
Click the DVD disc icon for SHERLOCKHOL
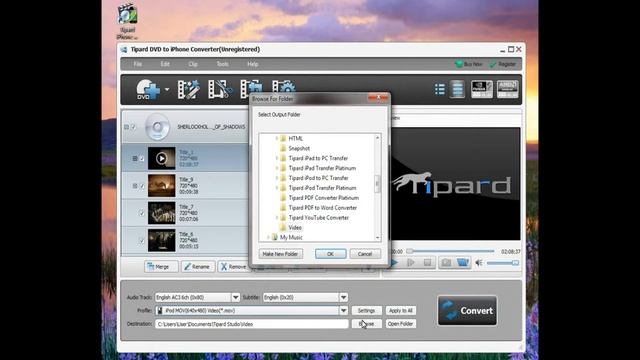(x=157, y=127)
